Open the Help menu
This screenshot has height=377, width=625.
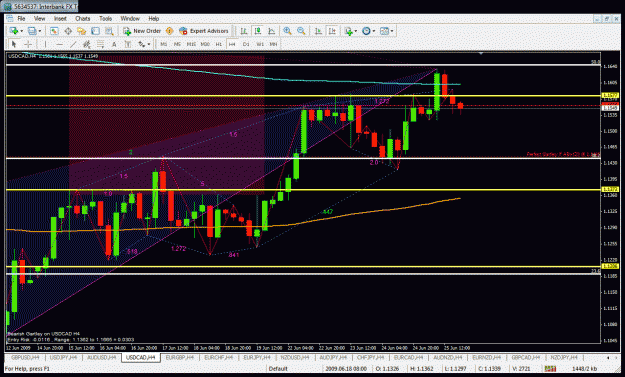(x=153, y=18)
